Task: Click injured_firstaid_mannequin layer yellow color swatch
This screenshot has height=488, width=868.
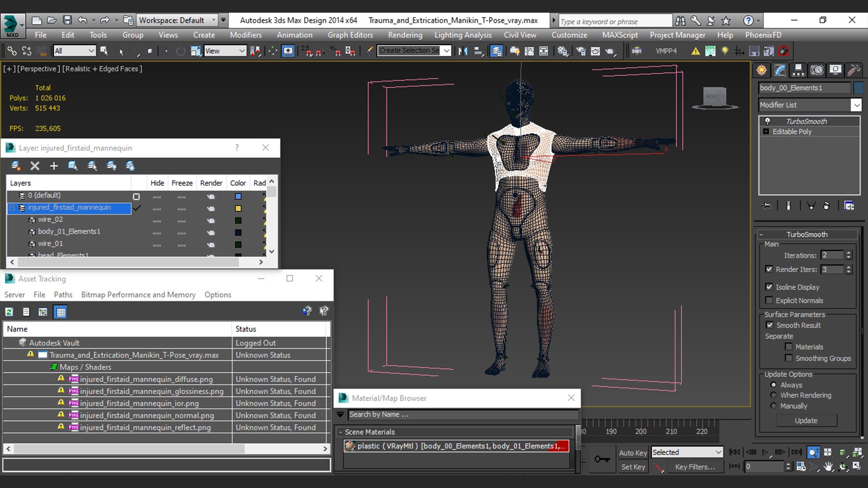Action: (x=238, y=208)
